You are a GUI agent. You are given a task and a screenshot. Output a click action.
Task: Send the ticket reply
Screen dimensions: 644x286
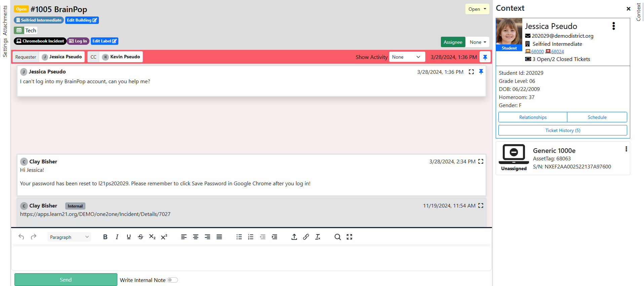(66, 280)
